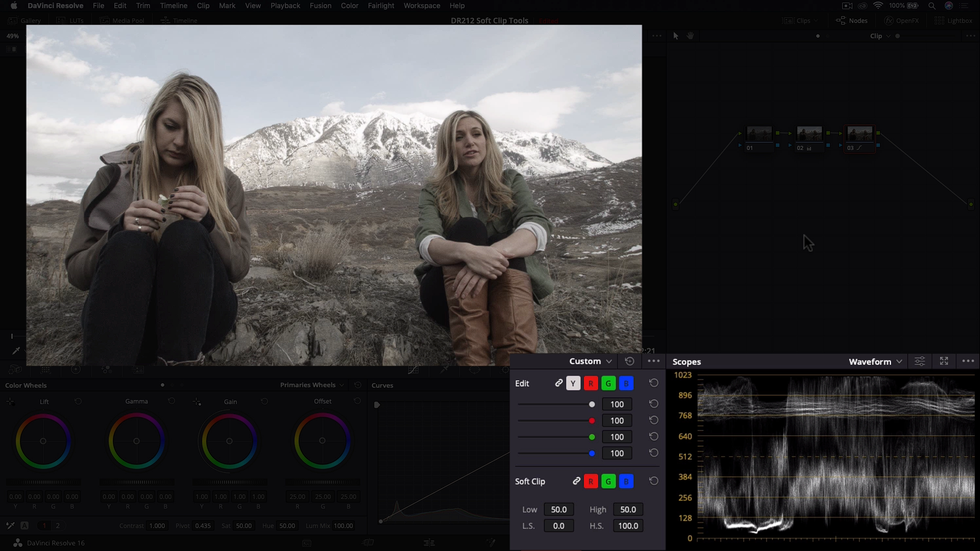This screenshot has height=551, width=980.
Task: Switch to primaries page 2
Action: click(x=58, y=525)
